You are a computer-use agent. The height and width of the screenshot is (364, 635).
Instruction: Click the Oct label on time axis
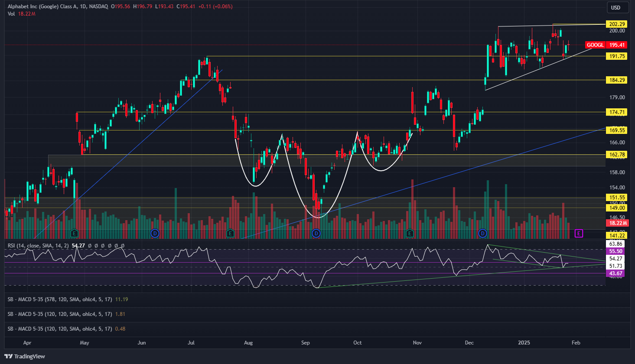pyautogui.click(x=358, y=343)
